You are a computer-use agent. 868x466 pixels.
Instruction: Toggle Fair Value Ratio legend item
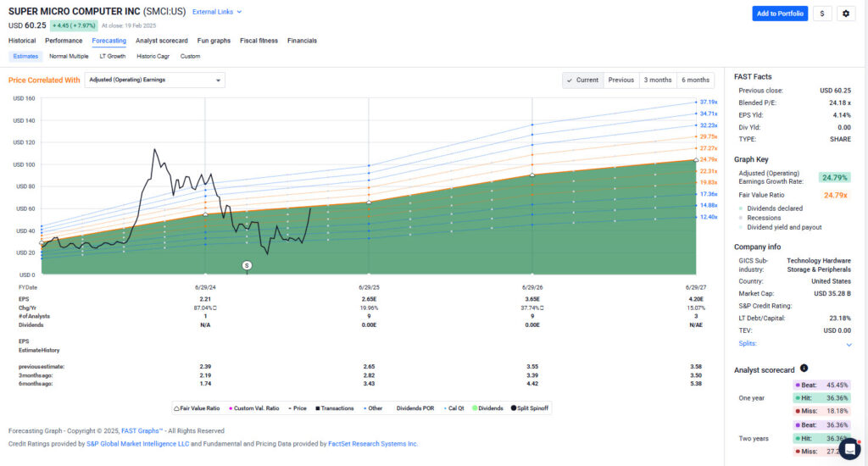coord(197,408)
